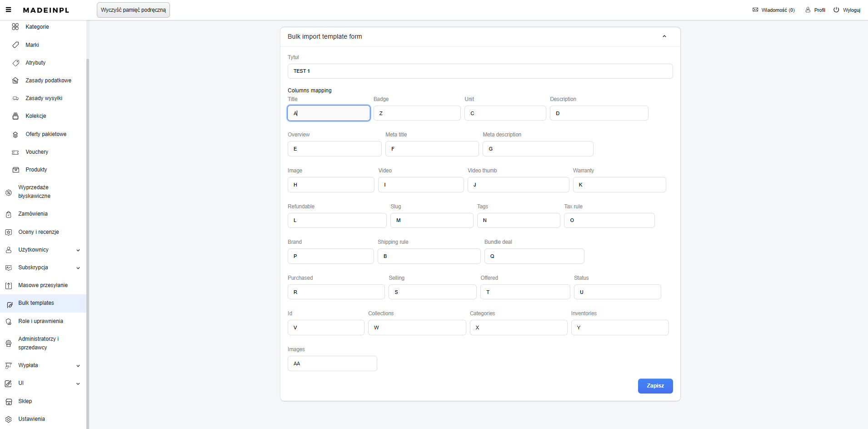Click the Kategorie sidebar icon
868x429 pixels.
(x=15, y=27)
